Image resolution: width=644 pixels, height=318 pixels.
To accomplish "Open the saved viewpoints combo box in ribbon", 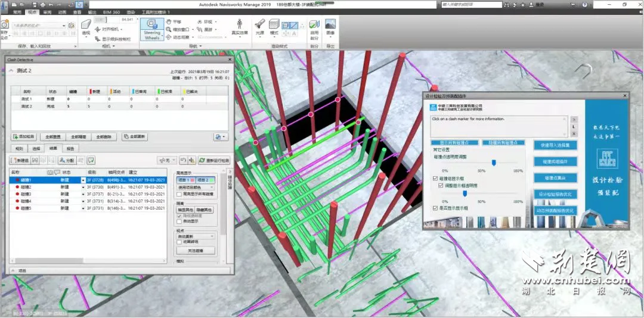I will point(39,26).
